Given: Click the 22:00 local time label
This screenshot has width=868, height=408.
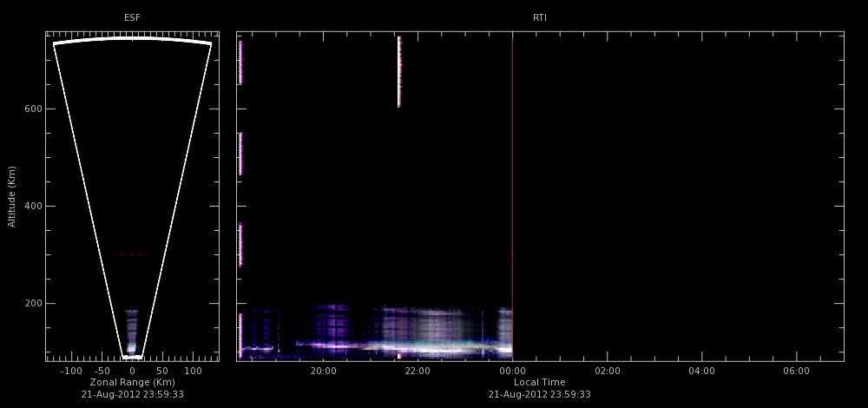Looking at the screenshot, I should tap(418, 371).
